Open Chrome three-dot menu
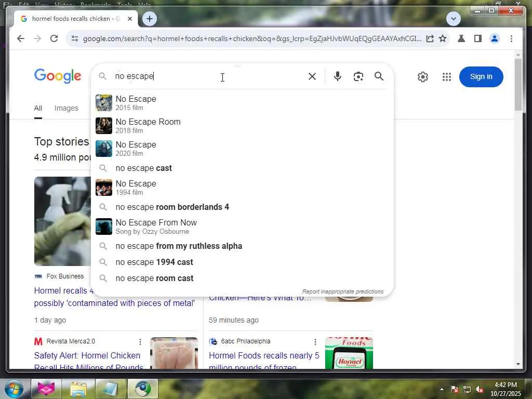The width and height of the screenshot is (532, 399). click(x=511, y=38)
